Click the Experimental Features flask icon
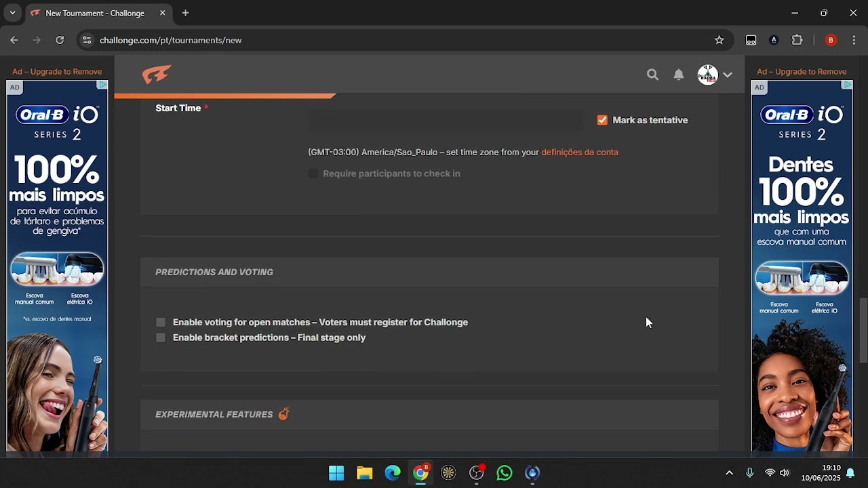The width and height of the screenshot is (868, 488). [283, 413]
